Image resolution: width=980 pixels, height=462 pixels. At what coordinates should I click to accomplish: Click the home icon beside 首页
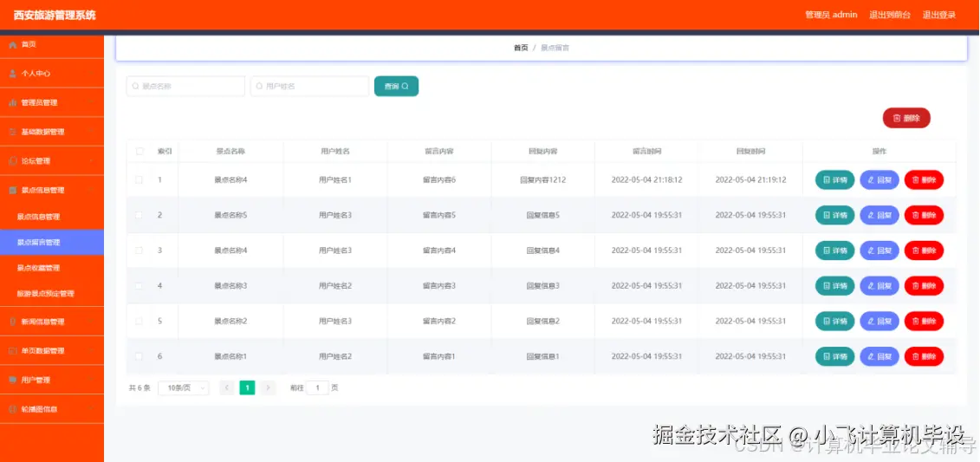coord(12,44)
